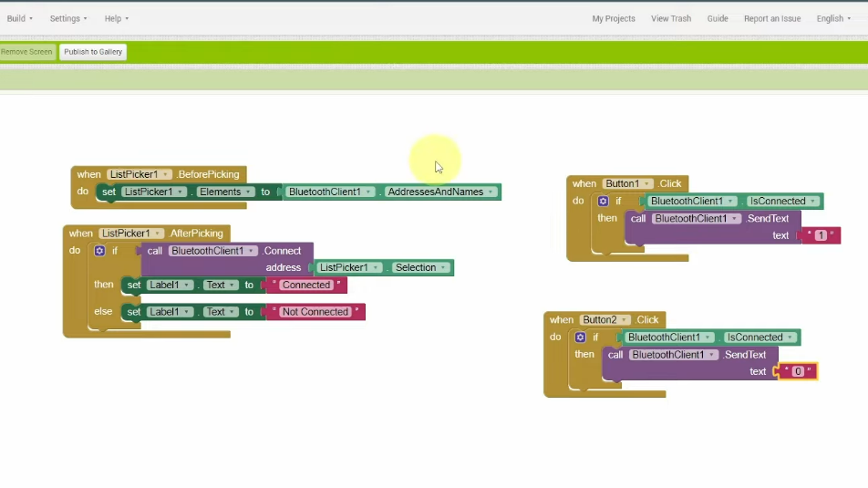Expand the Help menu
The image size is (868, 488).
click(116, 18)
